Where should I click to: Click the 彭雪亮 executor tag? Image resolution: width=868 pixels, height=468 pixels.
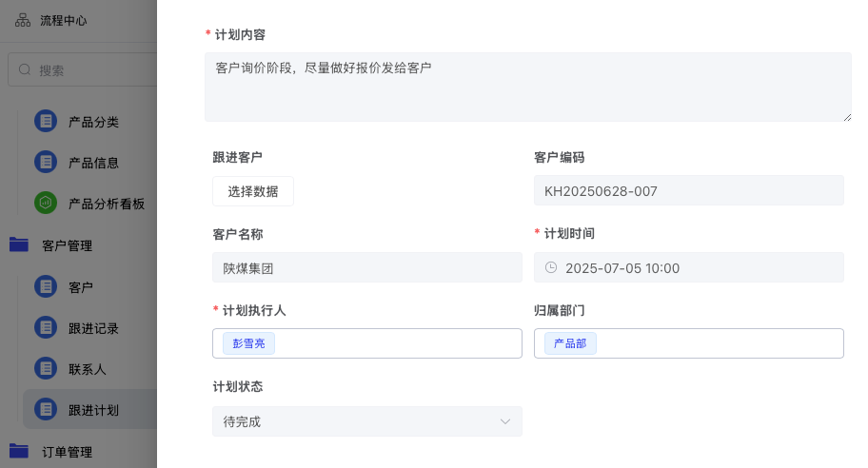(x=248, y=343)
